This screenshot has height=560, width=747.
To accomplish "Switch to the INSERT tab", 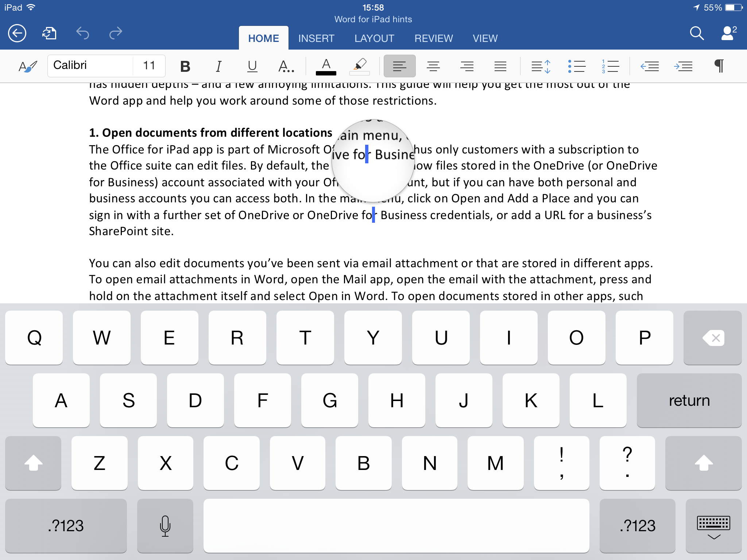I will [x=316, y=38].
